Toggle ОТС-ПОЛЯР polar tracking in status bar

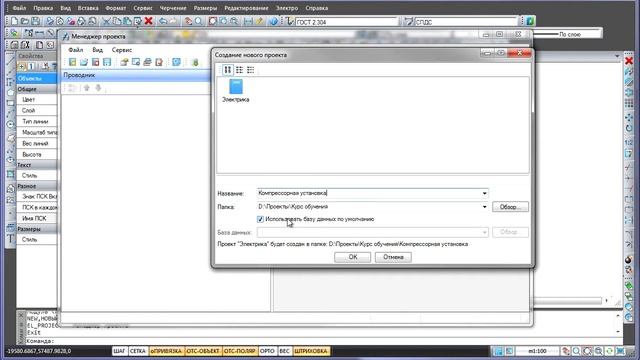click(x=240, y=351)
